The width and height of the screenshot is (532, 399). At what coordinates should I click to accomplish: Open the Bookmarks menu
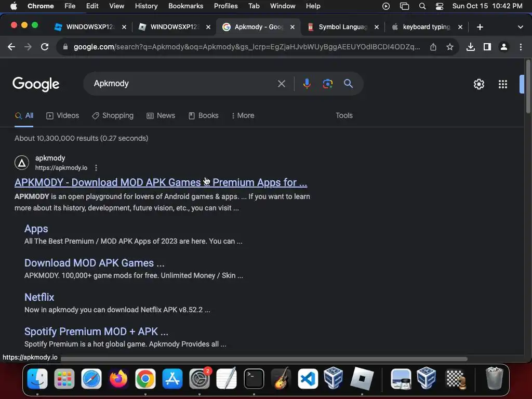[x=185, y=6]
